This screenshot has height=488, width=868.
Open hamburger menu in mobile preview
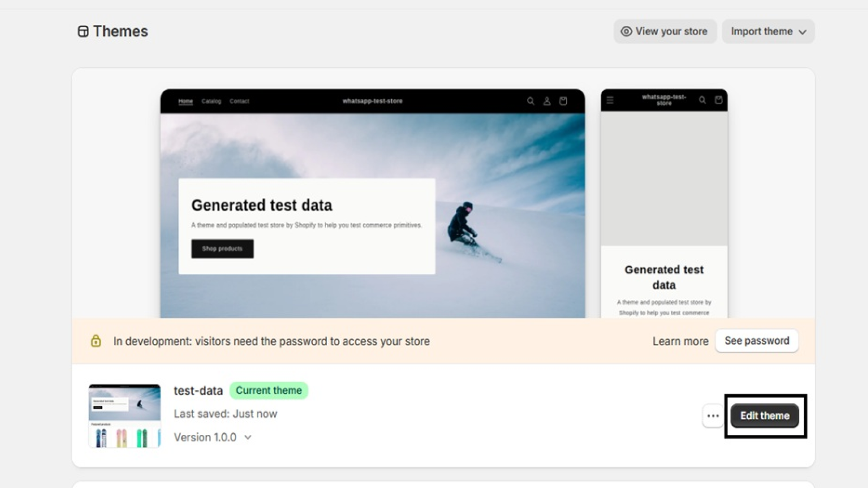pyautogui.click(x=610, y=100)
